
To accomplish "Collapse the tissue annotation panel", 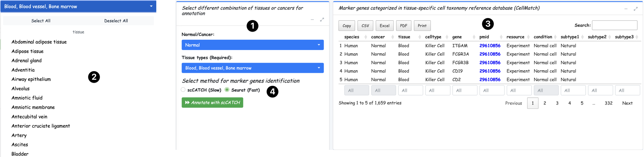I will click(x=312, y=19).
